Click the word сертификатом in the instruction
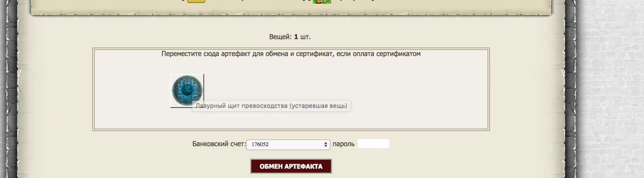Screen dimensions: 644x178 tap(398, 54)
